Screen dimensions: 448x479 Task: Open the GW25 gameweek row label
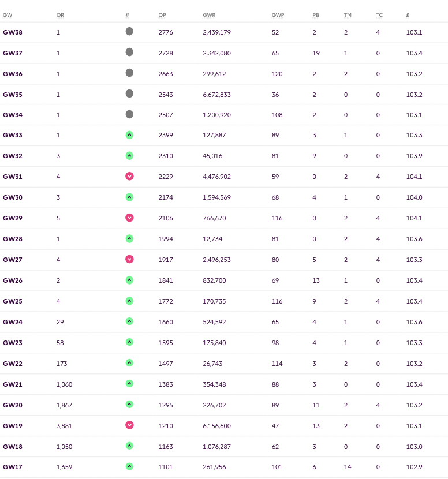click(13, 301)
